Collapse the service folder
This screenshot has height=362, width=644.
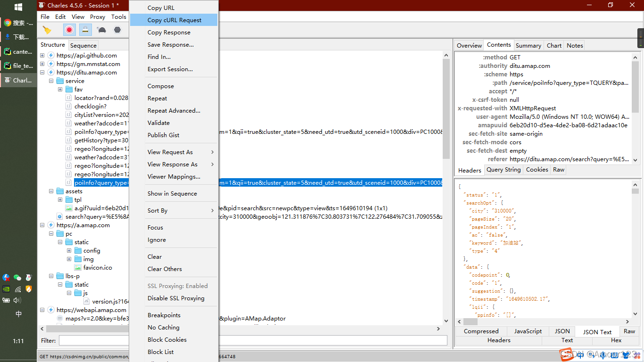click(51, 81)
